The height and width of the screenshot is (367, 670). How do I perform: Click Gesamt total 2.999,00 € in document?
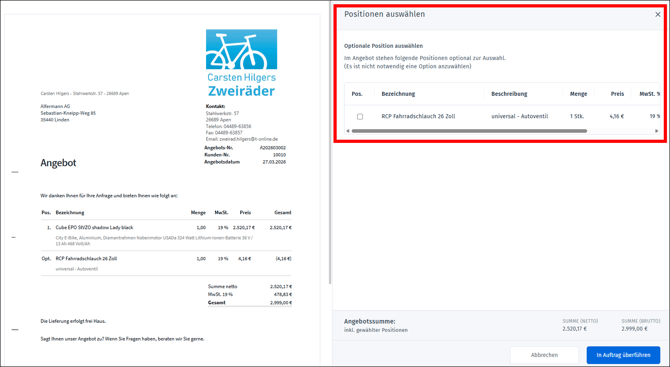(280, 302)
